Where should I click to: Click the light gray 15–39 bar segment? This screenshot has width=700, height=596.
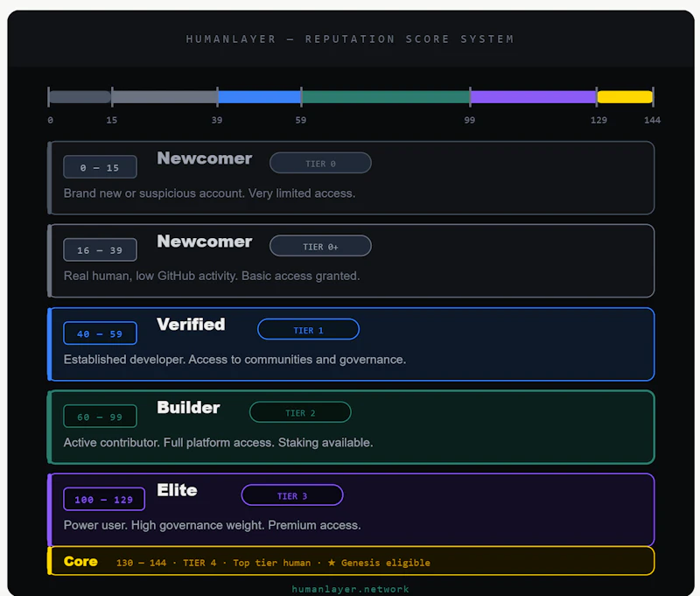click(164, 97)
